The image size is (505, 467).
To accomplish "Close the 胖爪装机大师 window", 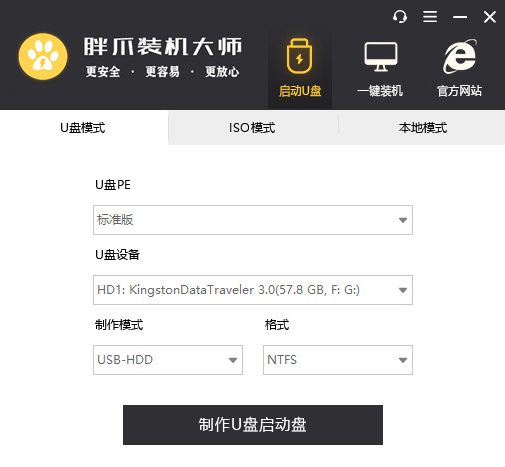I will pos(490,17).
